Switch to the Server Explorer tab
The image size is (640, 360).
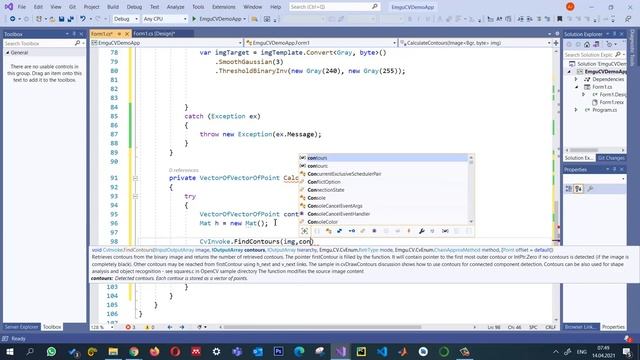click(21, 327)
